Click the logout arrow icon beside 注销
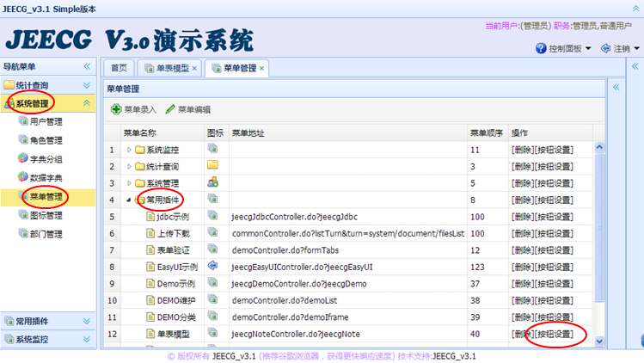The width and height of the screenshot is (644, 363). coord(605,48)
